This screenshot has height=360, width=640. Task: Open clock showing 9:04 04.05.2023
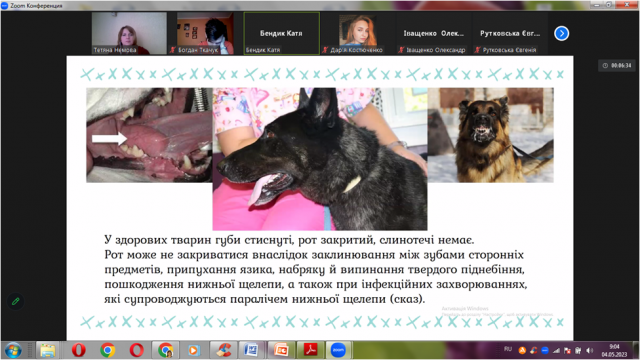point(614,351)
